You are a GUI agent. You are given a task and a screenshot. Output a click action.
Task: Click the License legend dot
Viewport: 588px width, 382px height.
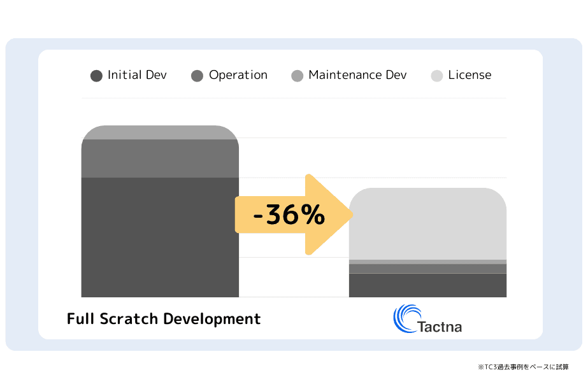pyautogui.click(x=437, y=76)
